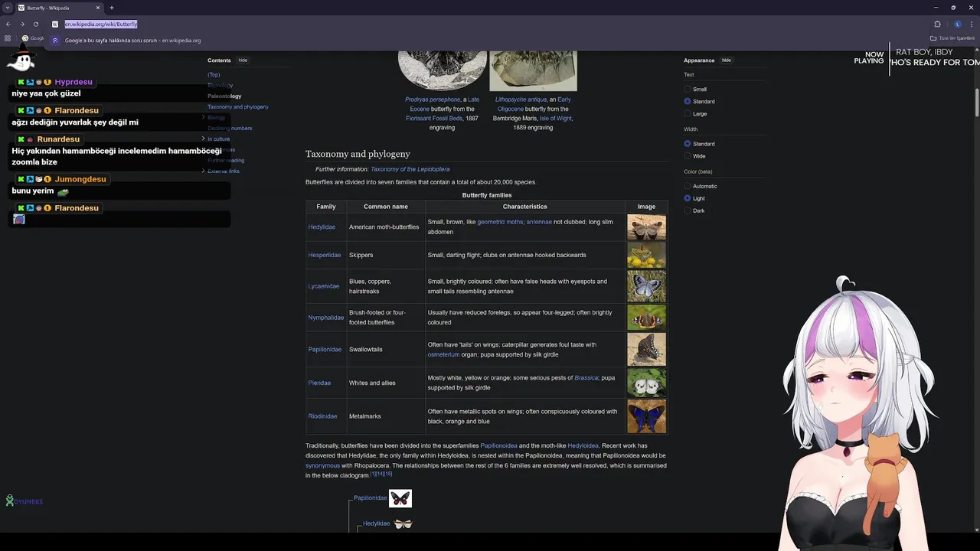980x551 pixels.
Task: Open the Riodinidae family link
Action: 323,416
